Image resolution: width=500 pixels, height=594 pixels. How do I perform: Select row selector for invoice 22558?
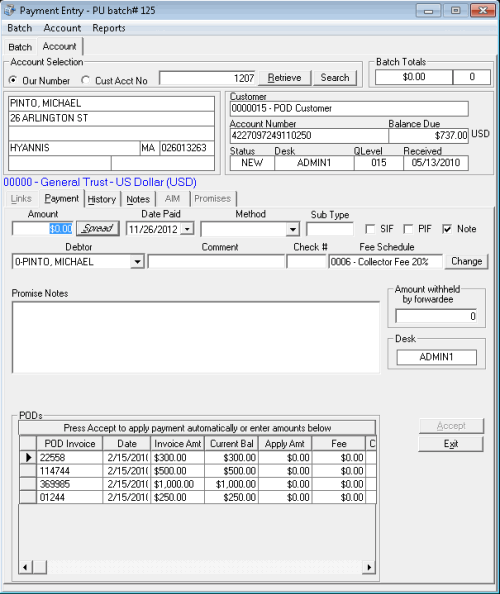(28, 458)
